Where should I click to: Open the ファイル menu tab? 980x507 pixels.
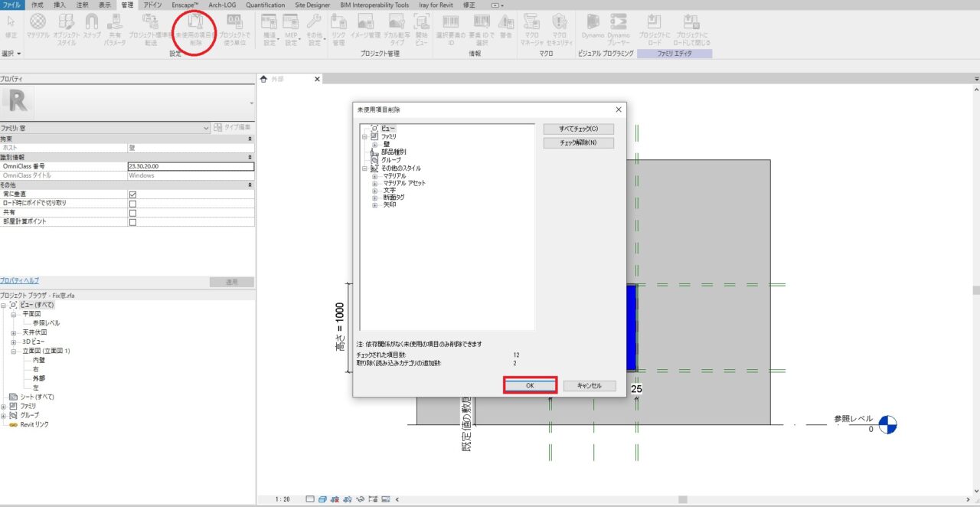pos(12,5)
